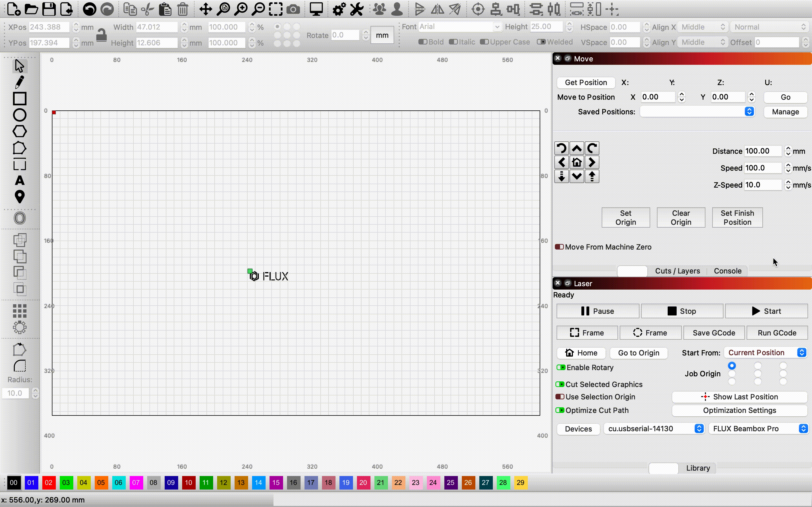Open FLUX Beambox Pro device list
Viewport: 812px width, 507px height.
click(x=758, y=428)
